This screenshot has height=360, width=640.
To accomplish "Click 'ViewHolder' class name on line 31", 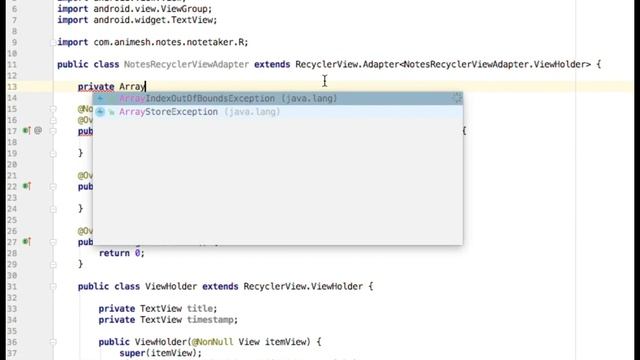I will [171, 287].
